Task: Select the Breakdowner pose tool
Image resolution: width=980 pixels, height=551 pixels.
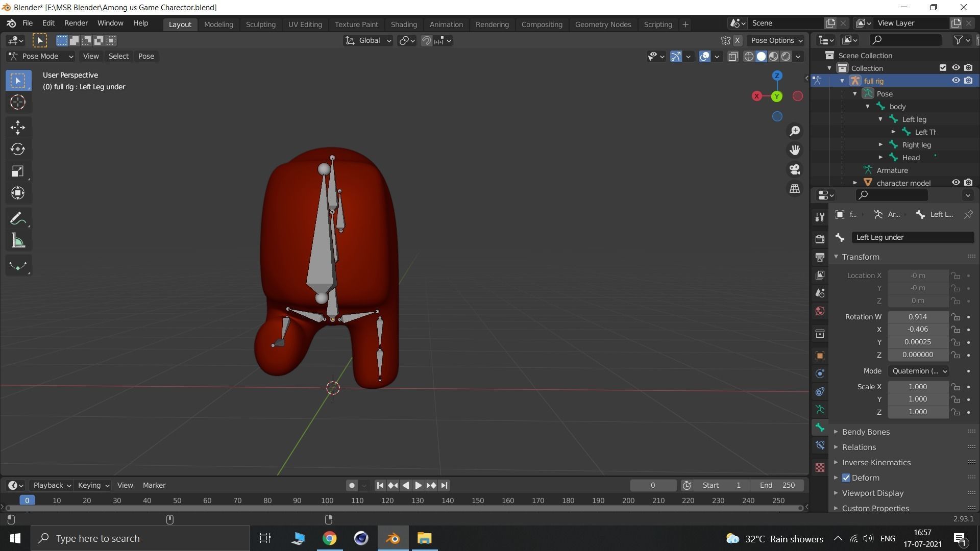Action: click(x=18, y=266)
